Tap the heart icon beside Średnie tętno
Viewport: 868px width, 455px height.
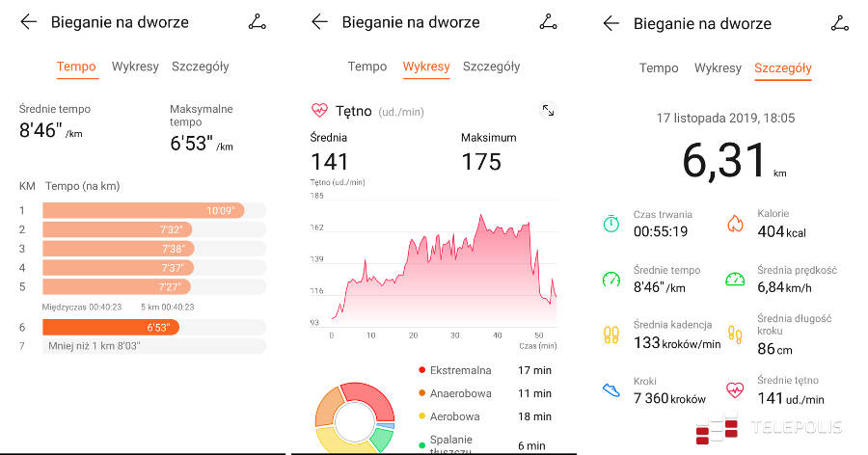coord(735,389)
